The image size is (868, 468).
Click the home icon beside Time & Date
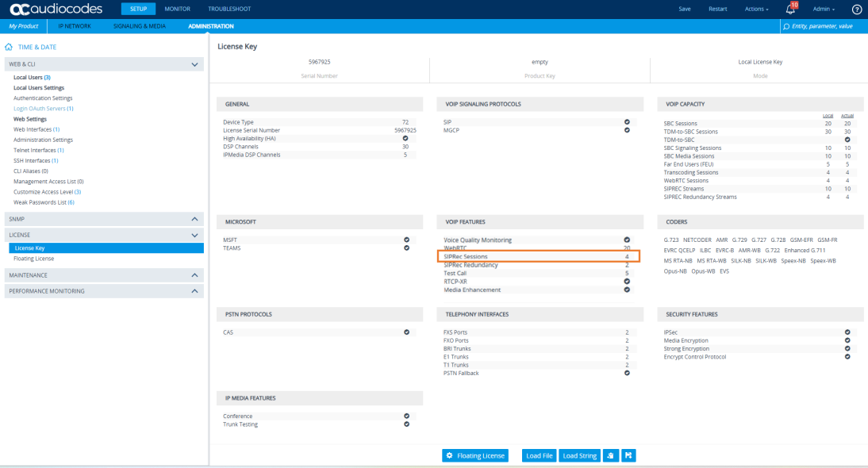pyautogui.click(x=10, y=48)
